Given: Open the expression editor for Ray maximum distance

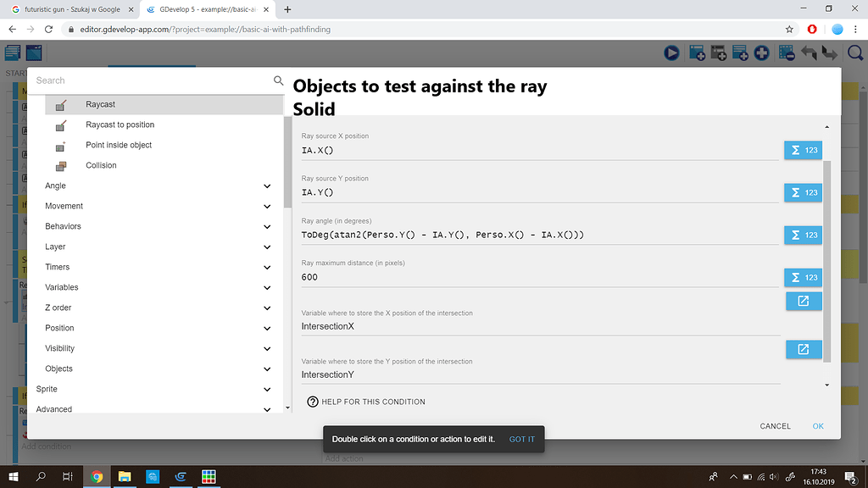Looking at the screenshot, I should click(803, 277).
